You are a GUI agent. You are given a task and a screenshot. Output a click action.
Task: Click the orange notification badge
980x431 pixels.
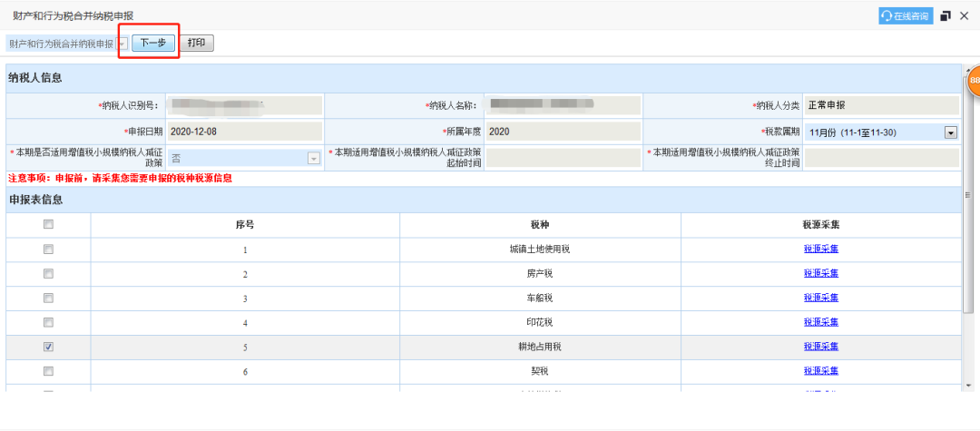tap(973, 82)
